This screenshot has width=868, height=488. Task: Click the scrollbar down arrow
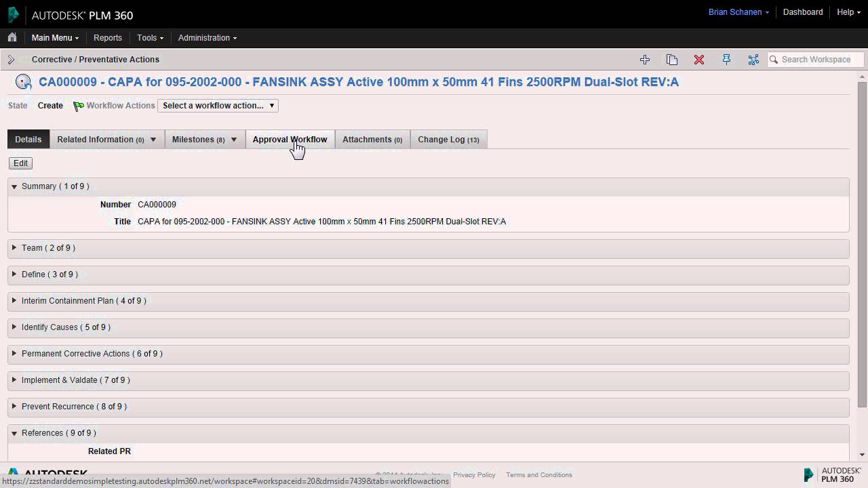(862, 455)
